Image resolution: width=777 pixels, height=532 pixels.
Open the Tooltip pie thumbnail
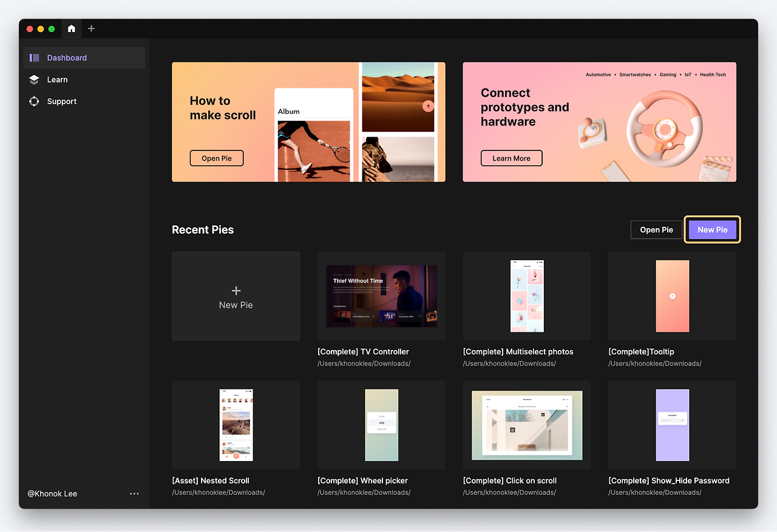pyautogui.click(x=673, y=296)
